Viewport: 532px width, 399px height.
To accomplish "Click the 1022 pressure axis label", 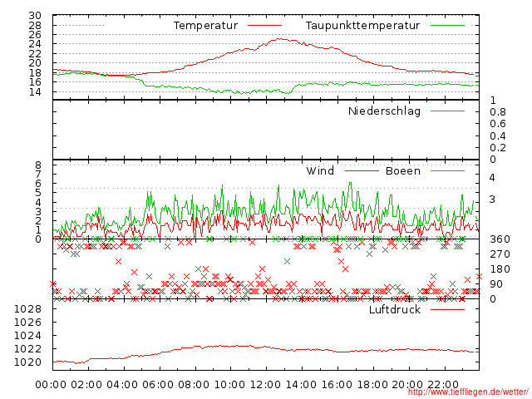I will pos(27,349).
